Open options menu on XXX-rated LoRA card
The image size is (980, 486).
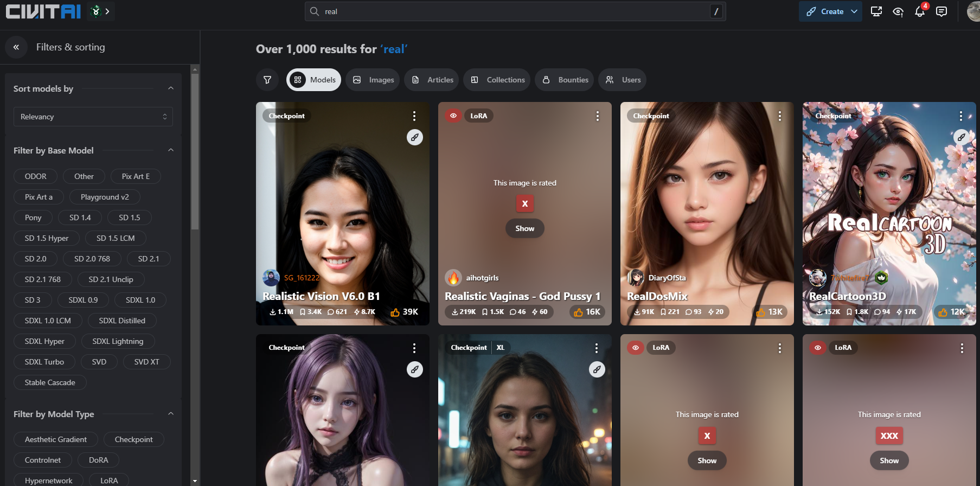click(962, 348)
